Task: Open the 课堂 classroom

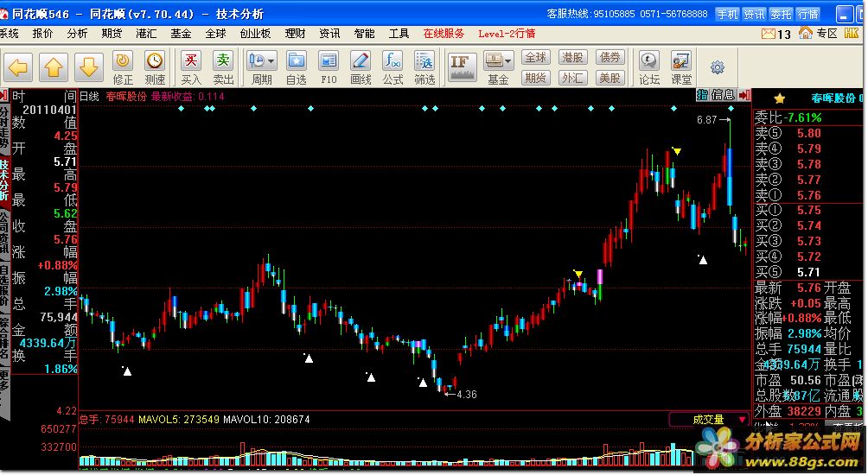Action: click(x=681, y=68)
